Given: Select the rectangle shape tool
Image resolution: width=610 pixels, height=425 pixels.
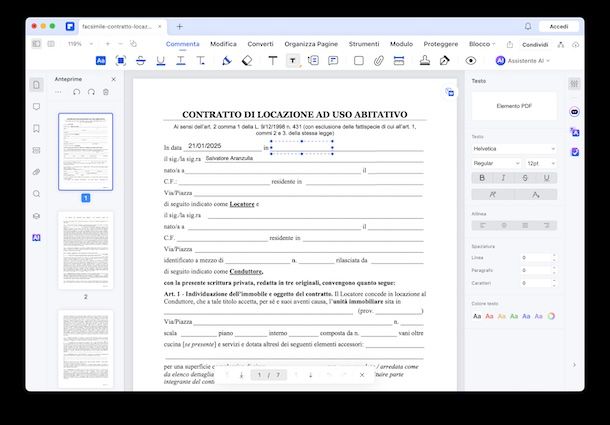Looking at the screenshot, I should 359,60.
